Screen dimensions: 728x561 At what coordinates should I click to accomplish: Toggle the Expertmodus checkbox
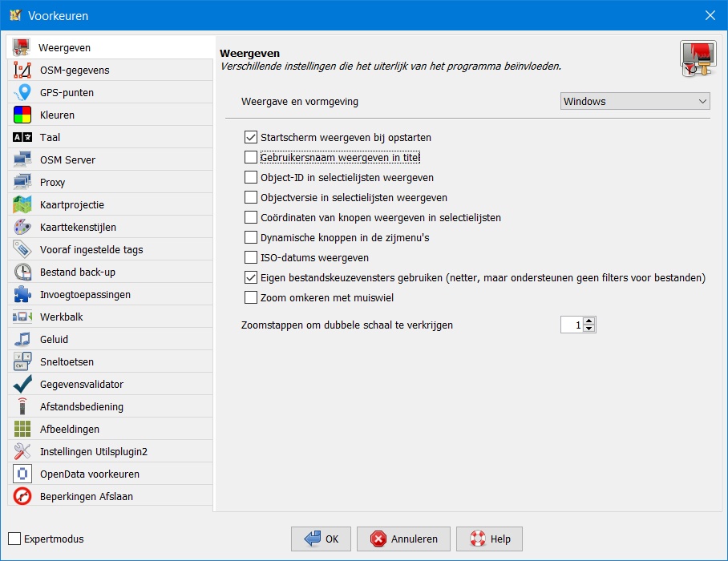point(14,539)
